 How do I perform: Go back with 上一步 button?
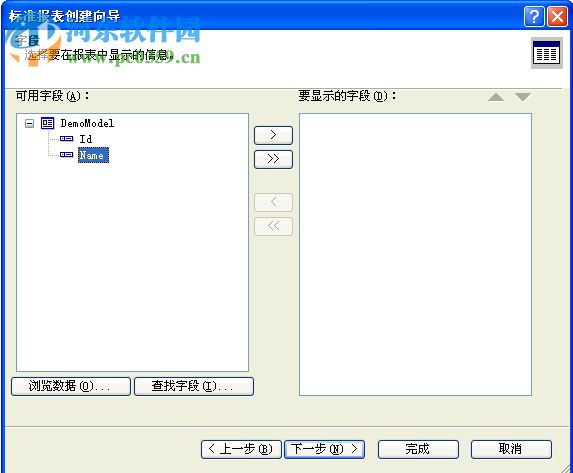tap(241, 449)
